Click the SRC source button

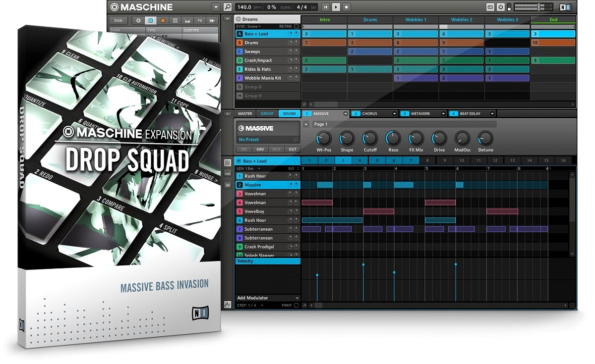(244, 149)
